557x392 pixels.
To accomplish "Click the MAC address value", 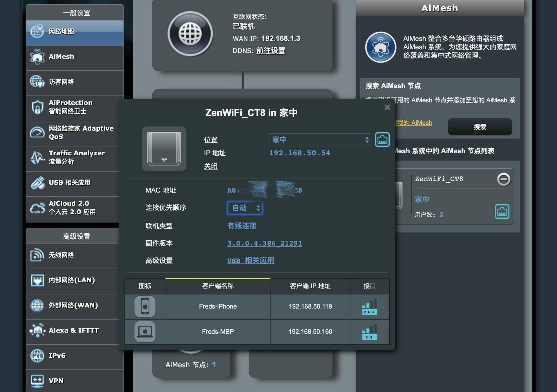I will click(265, 190).
